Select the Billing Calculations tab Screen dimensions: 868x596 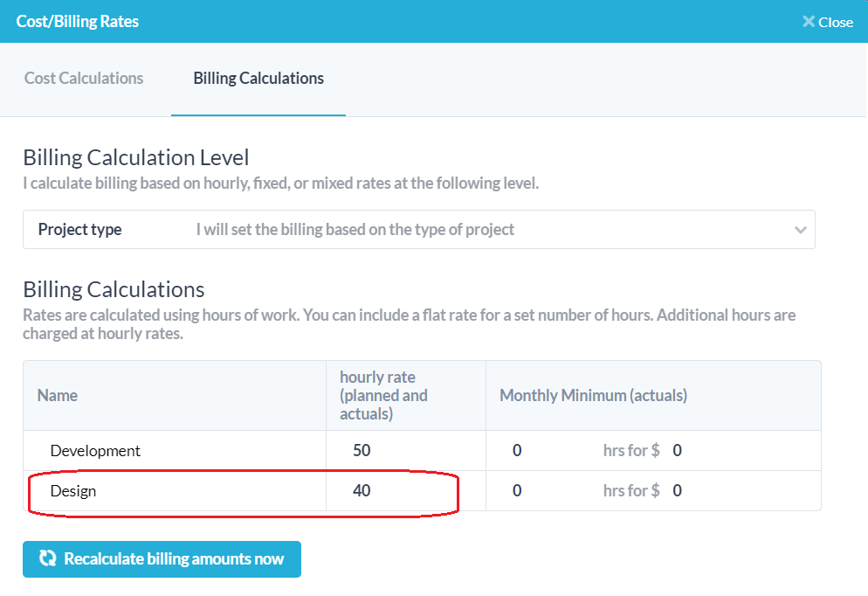[258, 79]
